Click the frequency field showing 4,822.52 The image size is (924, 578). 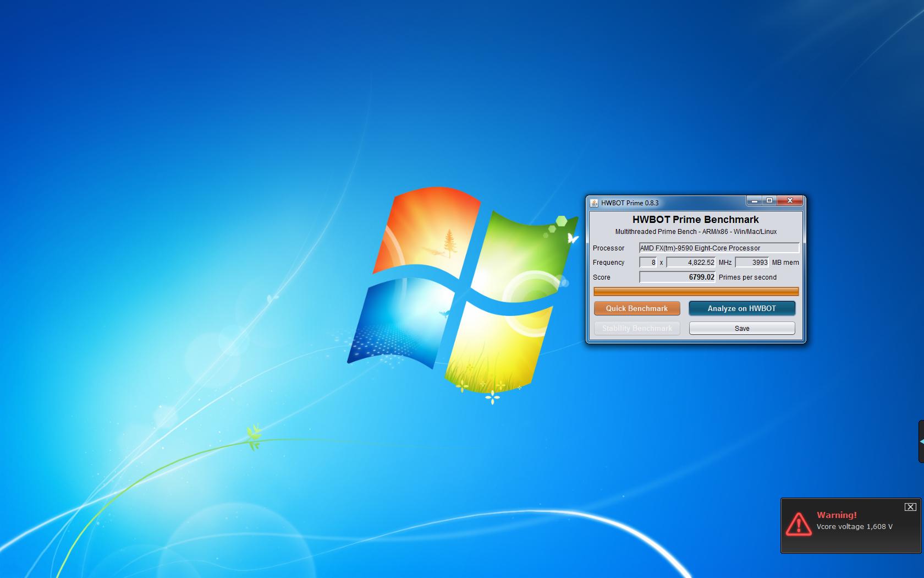(x=691, y=263)
